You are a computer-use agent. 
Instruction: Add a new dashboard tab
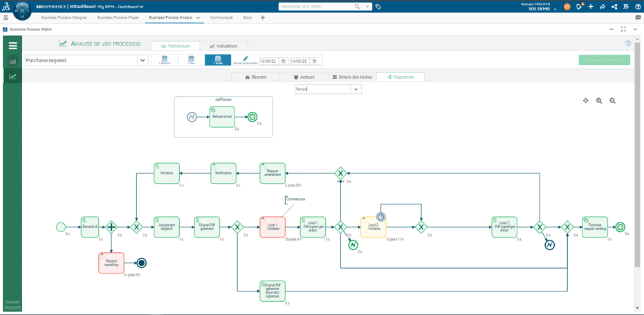coord(263,18)
